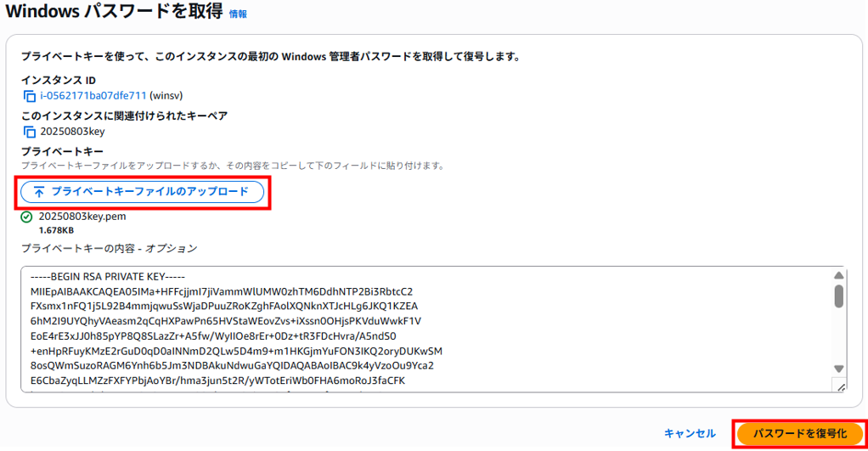The height and width of the screenshot is (451, 868).
Task: Click the textarea scrollbar down arrow
Action: pos(838,369)
